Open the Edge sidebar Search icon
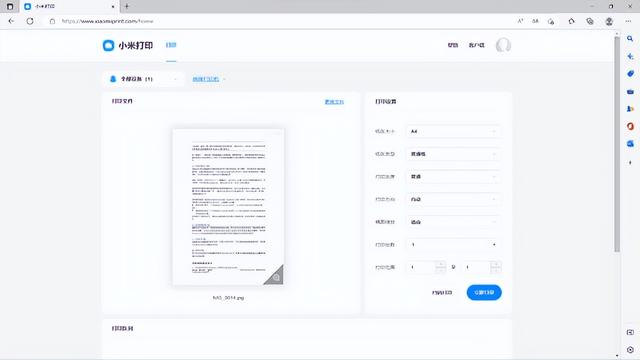Image resolution: width=640 pixels, height=360 pixels. [630, 39]
